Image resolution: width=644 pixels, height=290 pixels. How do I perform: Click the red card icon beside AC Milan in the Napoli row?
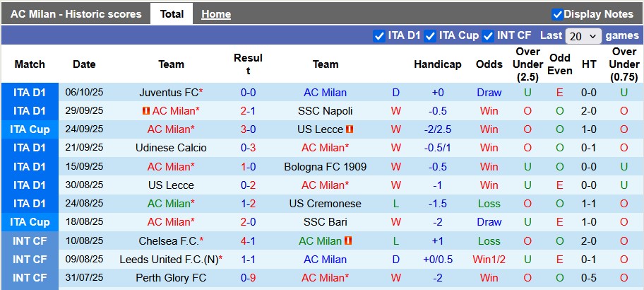(146, 111)
